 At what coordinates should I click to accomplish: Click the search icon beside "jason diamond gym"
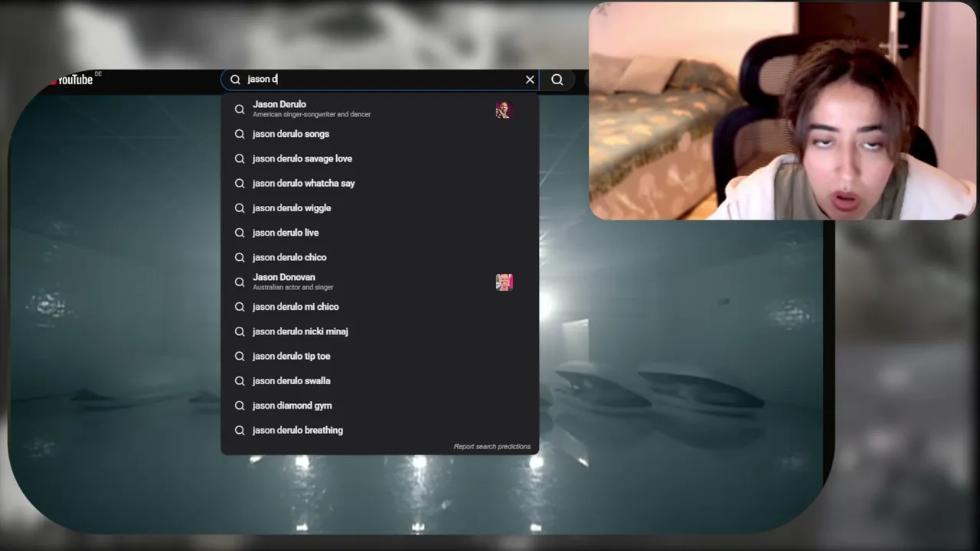240,406
